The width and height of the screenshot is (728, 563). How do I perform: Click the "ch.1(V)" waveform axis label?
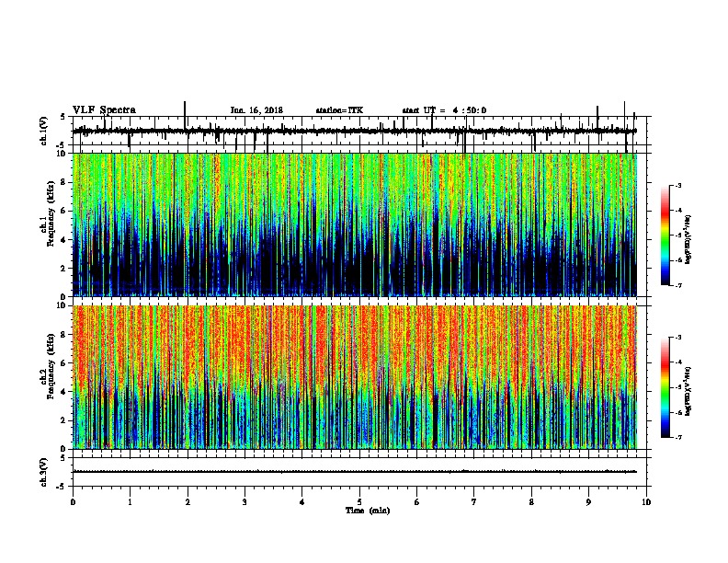coord(44,131)
